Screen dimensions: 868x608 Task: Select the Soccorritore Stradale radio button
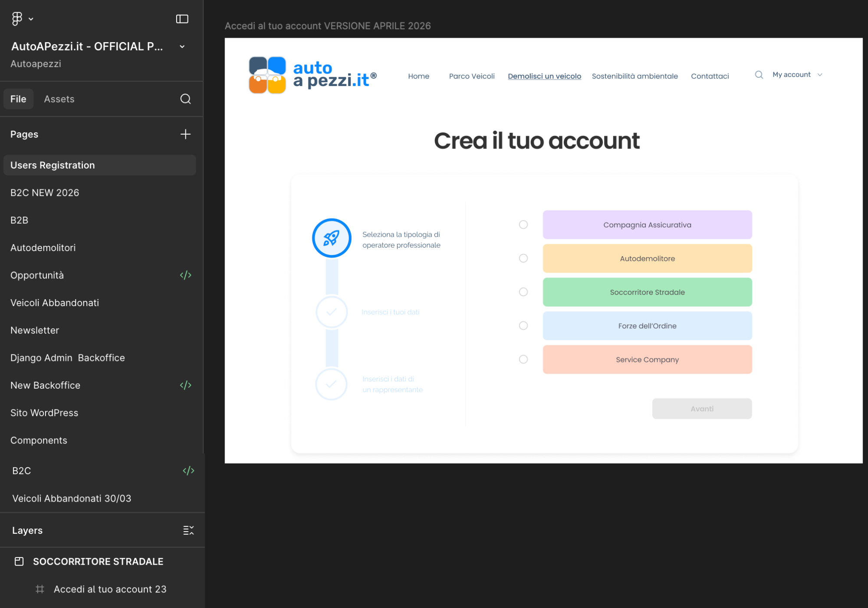pos(523,292)
